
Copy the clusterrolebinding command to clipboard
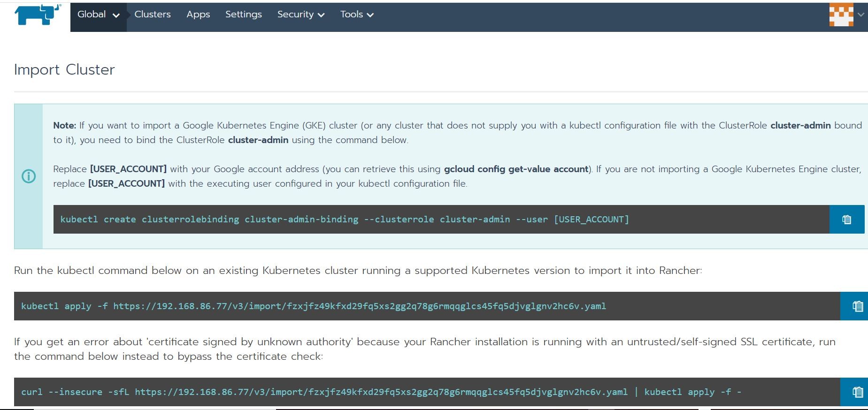pos(846,219)
